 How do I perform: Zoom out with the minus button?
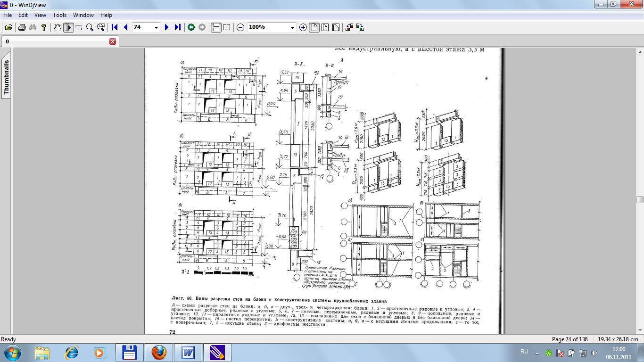240,27
